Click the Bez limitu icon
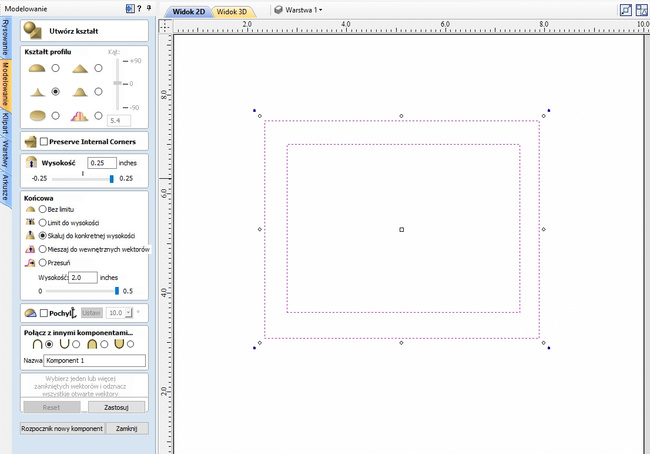This screenshot has width=650, height=454. pyautogui.click(x=30, y=209)
